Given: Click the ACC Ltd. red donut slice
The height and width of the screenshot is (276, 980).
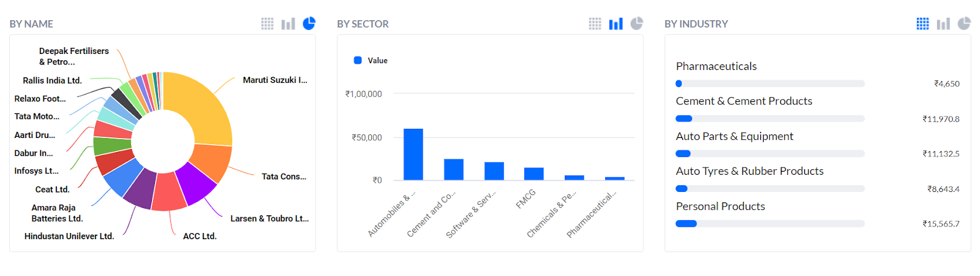Looking at the screenshot, I should point(168,192).
